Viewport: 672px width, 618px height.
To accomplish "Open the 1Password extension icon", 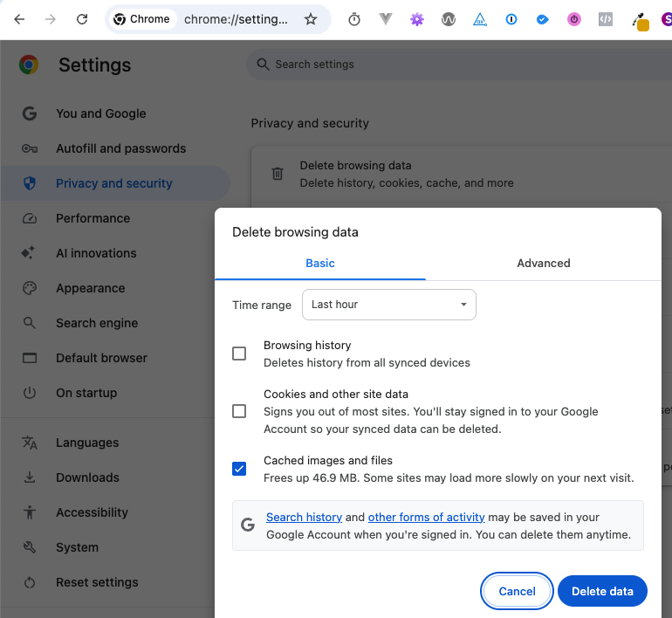I will 511,19.
